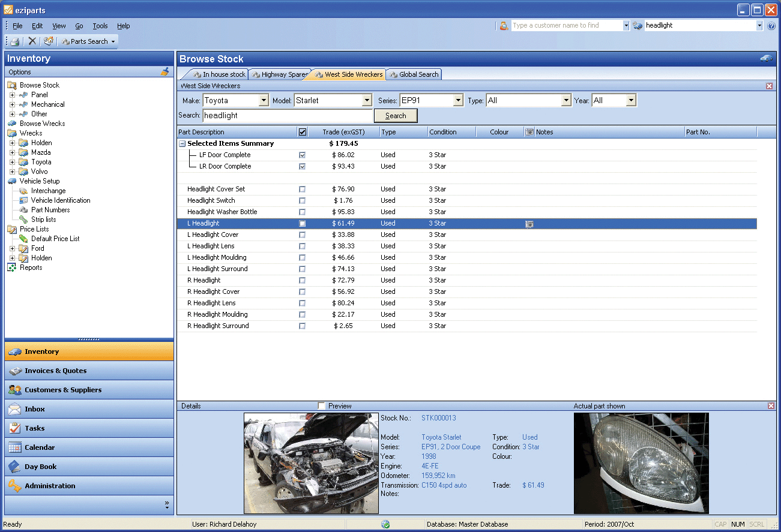Expand the Holden wrecks node
Screen dimensions: 781x532
pos(12,143)
